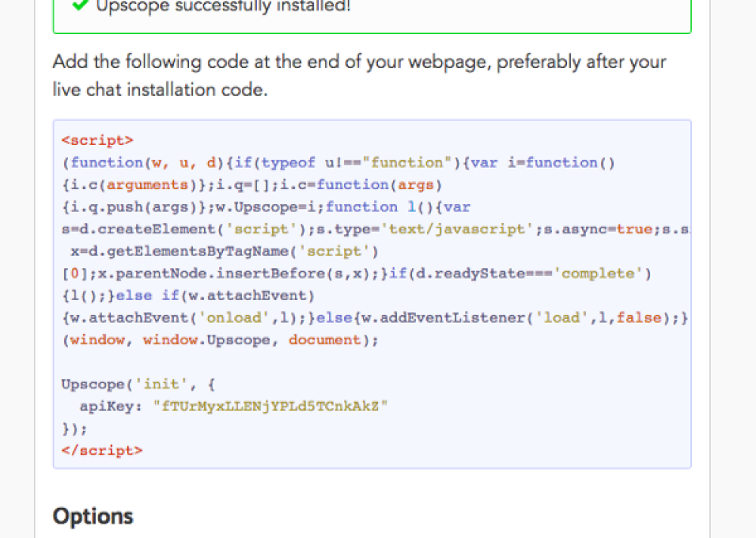Click the '{i.c(arguments)}' code line
This screenshot has width=756, height=538.
[252, 184]
